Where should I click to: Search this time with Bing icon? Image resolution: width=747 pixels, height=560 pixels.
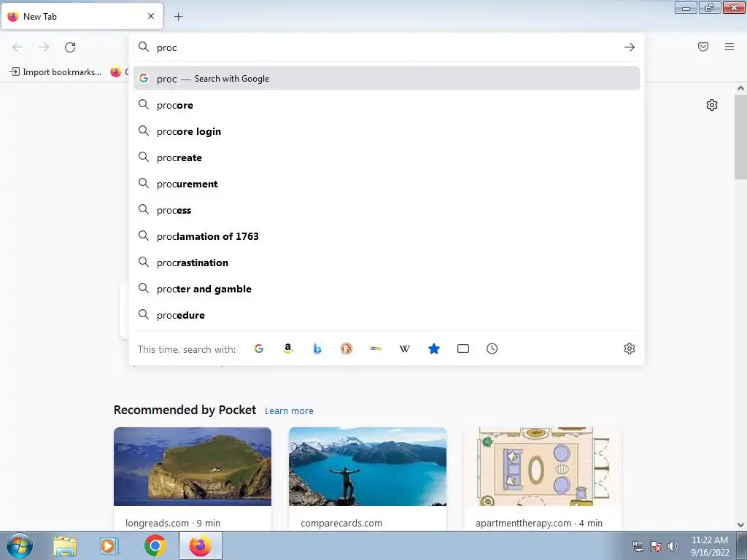317,349
